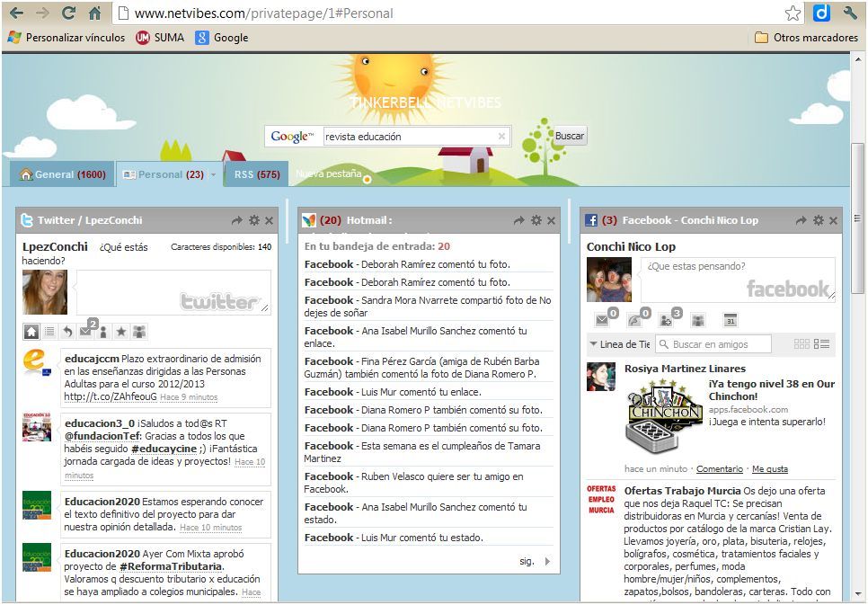Share the Hotmail widget
Viewport: 868px width, 605px height.
tap(518, 220)
